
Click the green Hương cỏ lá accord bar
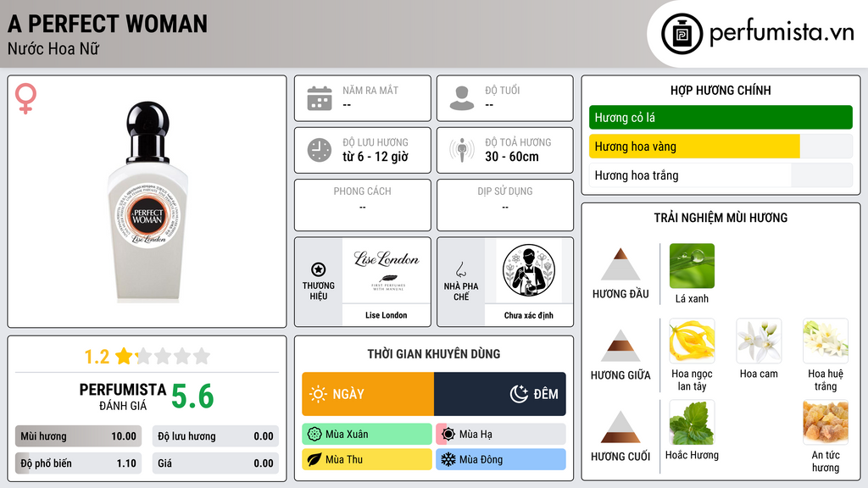pyautogui.click(x=721, y=117)
